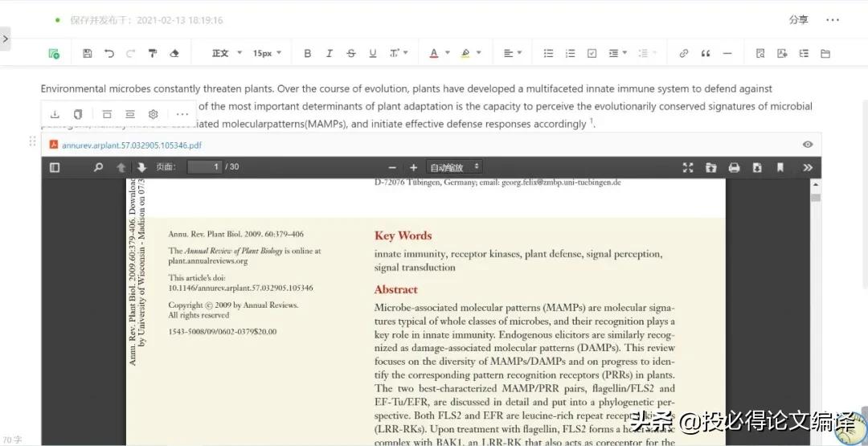The width and height of the screenshot is (868, 446).
Task: Switch attachment to preview view in floating toolbar
Action: (130, 114)
